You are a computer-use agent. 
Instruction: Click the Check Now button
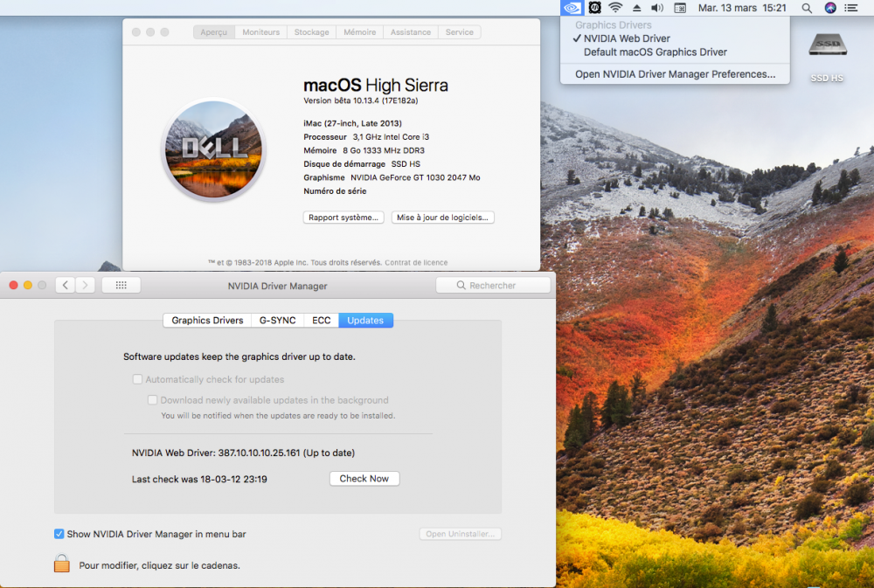(364, 479)
